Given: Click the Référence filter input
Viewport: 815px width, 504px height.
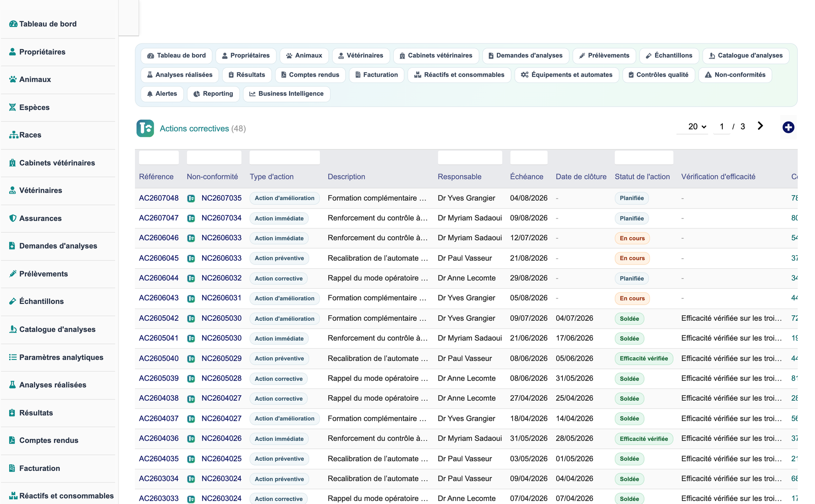Looking at the screenshot, I should pyautogui.click(x=159, y=157).
